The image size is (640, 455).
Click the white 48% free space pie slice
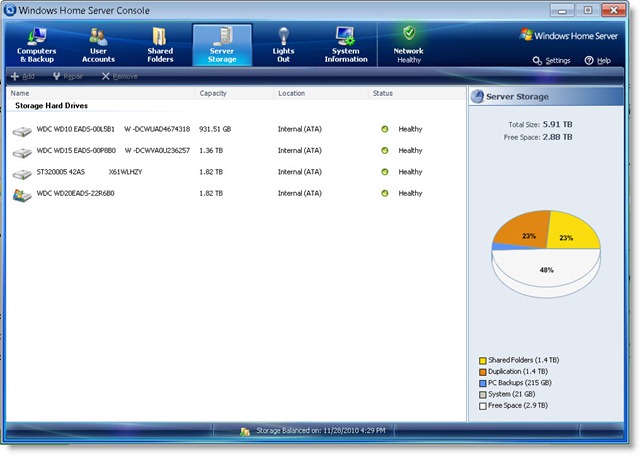(546, 269)
